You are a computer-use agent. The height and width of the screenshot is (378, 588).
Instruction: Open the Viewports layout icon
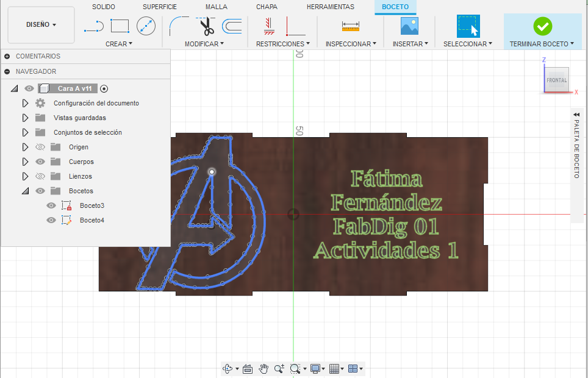point(353,369)
